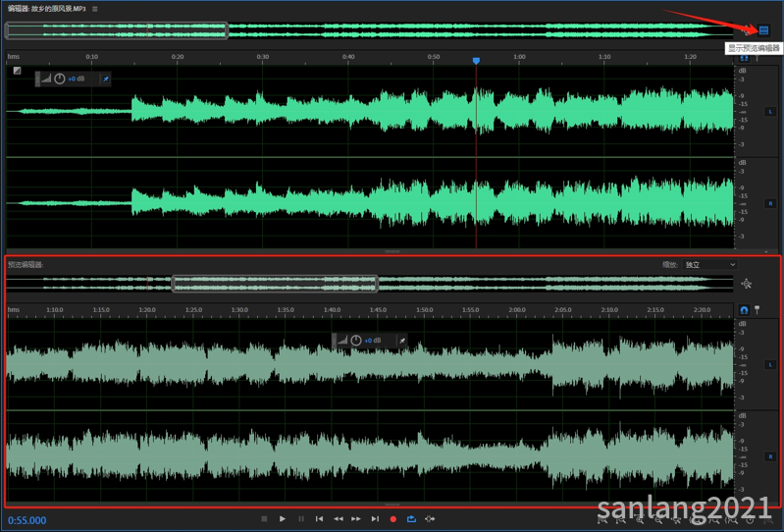Click the 0:55.000 timecode display
The height and width of the screenshot is (532, 784).
pyautogui.click(x=27, y=520)
